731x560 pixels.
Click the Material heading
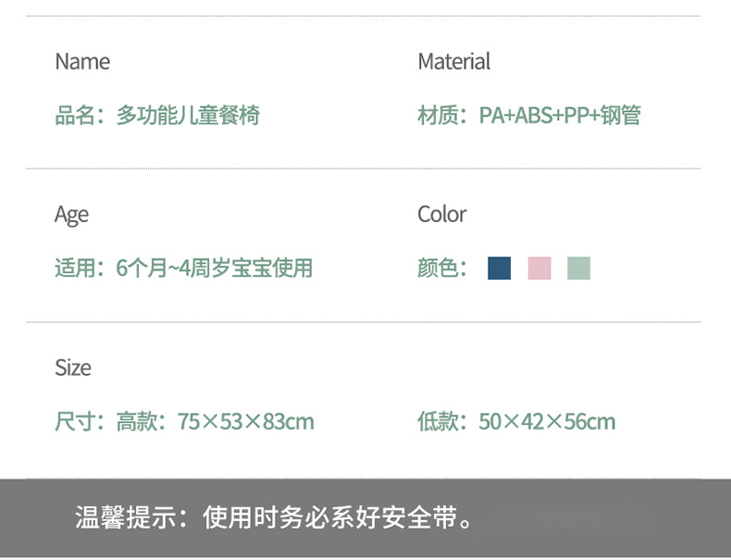point(453,62)
